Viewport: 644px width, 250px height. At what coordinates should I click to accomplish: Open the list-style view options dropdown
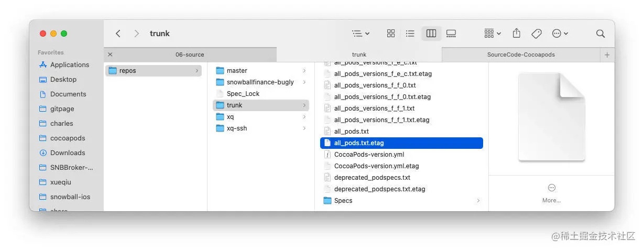pos(361,34)
